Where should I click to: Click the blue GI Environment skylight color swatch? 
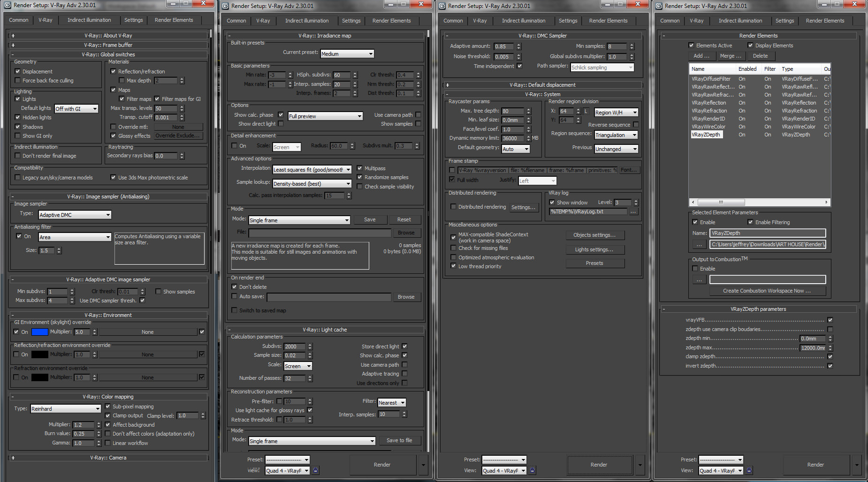39,332
